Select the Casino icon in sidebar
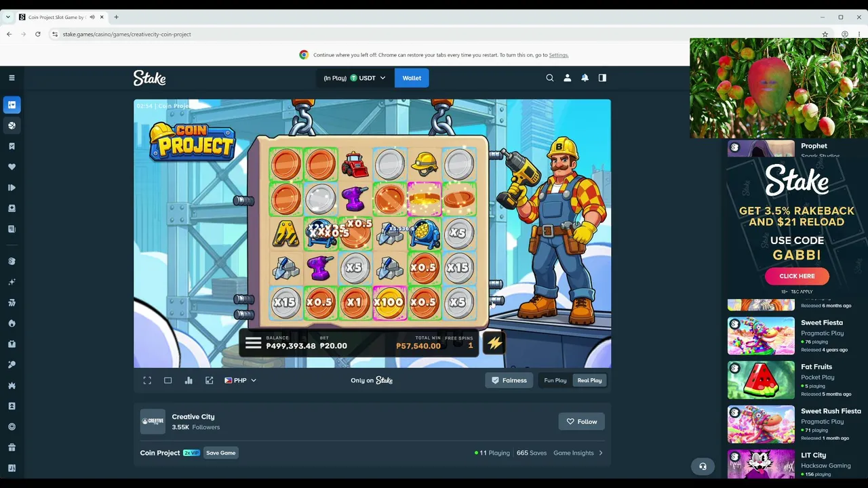 12,104
